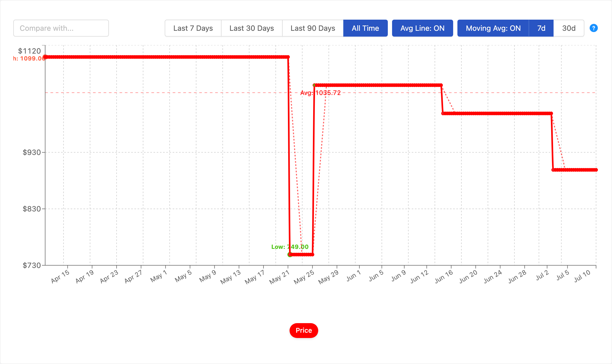Click the Jun 1 x-axis label

click(x=354, y=275)
